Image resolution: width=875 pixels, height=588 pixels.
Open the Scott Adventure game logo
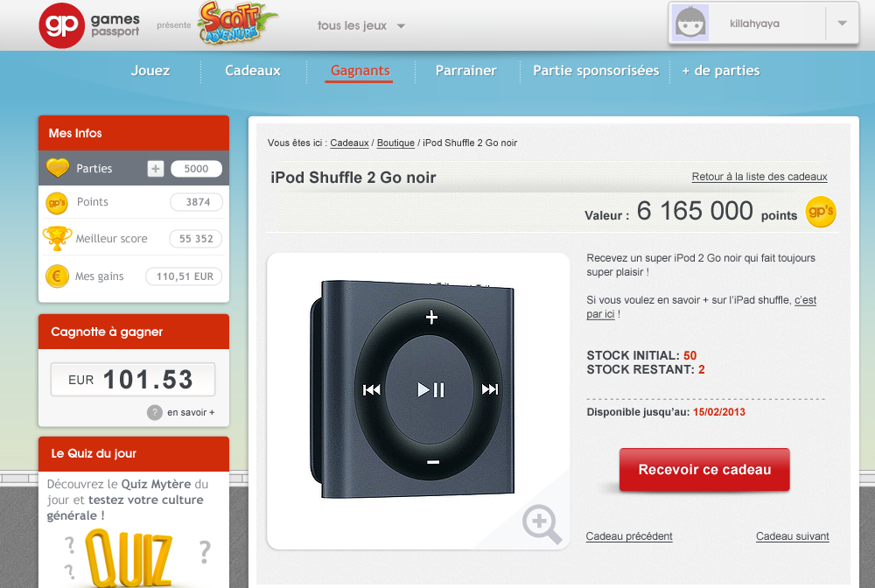pyautogui.click(x=237, y=24)
